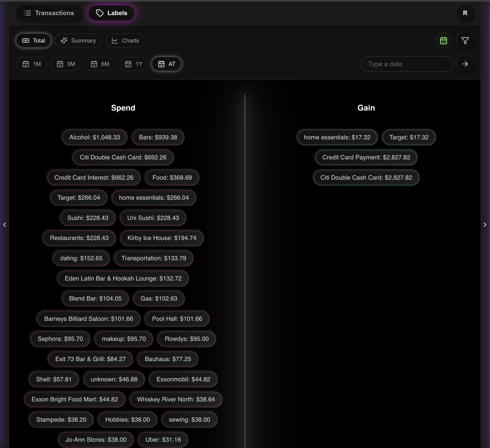
Task: Click left chevron at screen edge
Action: click(x=5, y=225)
